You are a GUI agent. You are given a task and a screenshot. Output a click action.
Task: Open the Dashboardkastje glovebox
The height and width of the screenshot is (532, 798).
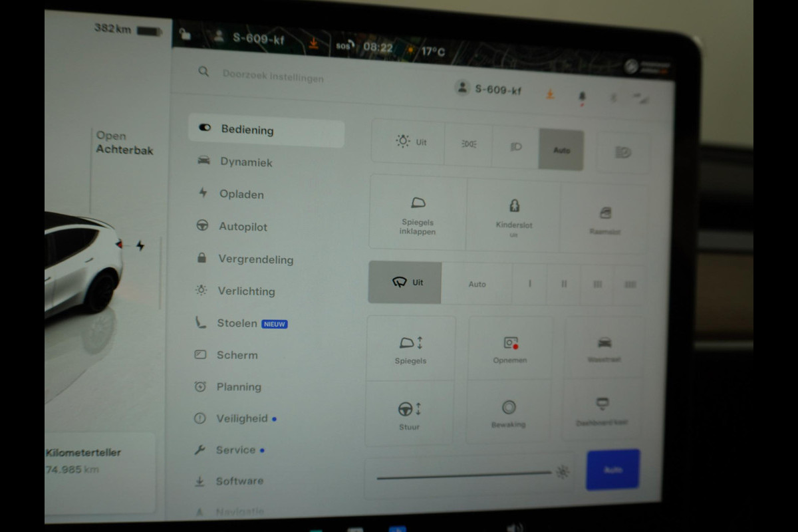[x=602, y=411]
